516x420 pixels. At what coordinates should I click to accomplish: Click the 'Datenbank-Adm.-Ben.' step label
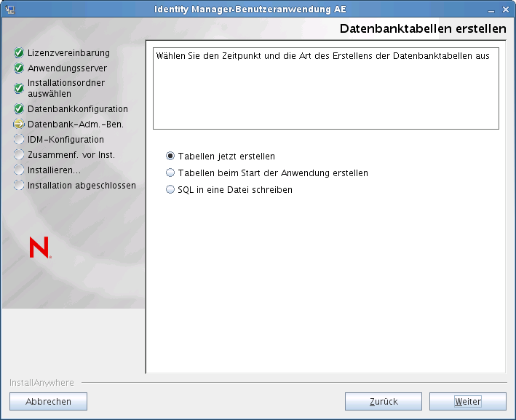[x=76, y=124]
